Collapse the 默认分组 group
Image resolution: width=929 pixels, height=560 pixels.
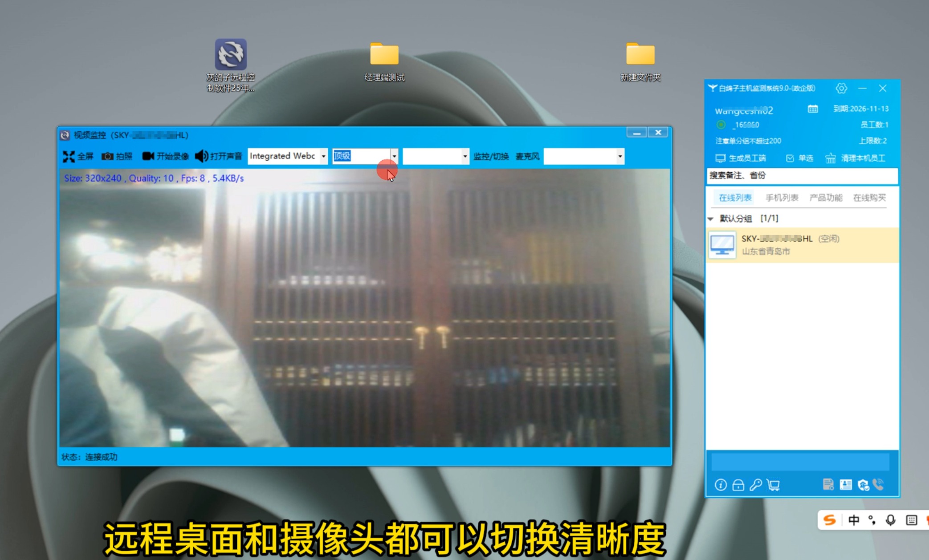711,219
